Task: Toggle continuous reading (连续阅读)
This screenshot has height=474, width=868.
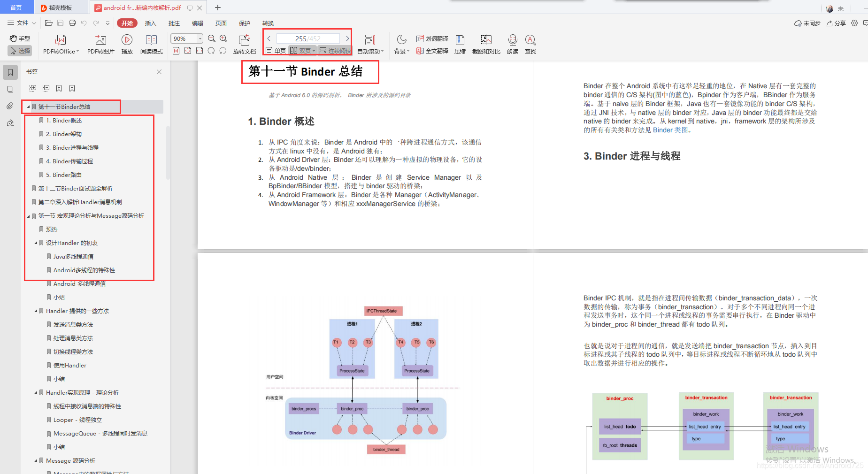Action: [x=335, y=51]
